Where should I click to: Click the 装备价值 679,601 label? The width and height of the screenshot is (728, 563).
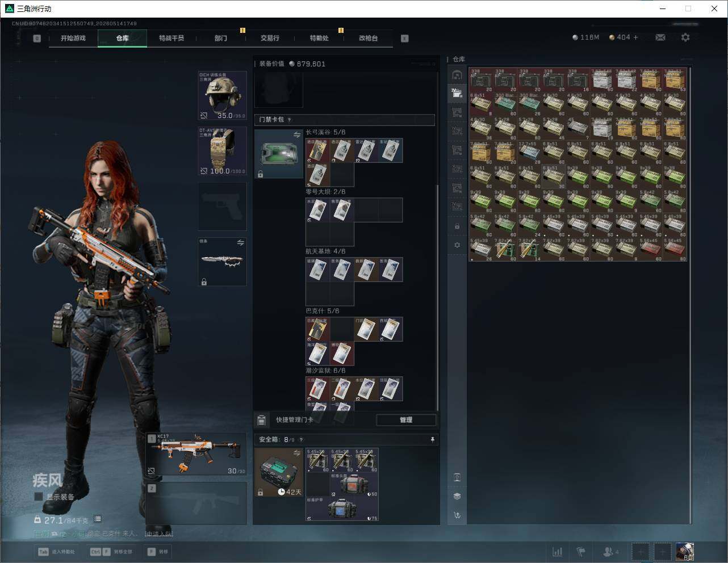[x=292, y=64]
